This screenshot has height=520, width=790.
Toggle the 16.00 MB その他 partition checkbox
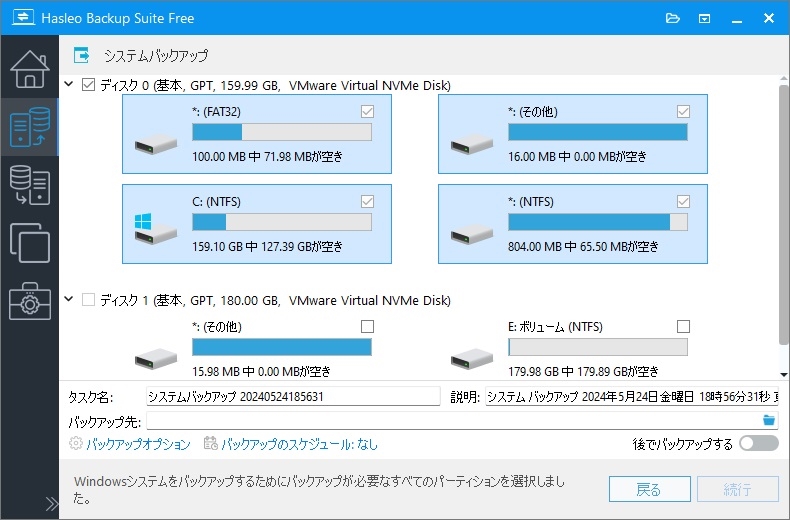pyautogui.click(x=683, y=111)
